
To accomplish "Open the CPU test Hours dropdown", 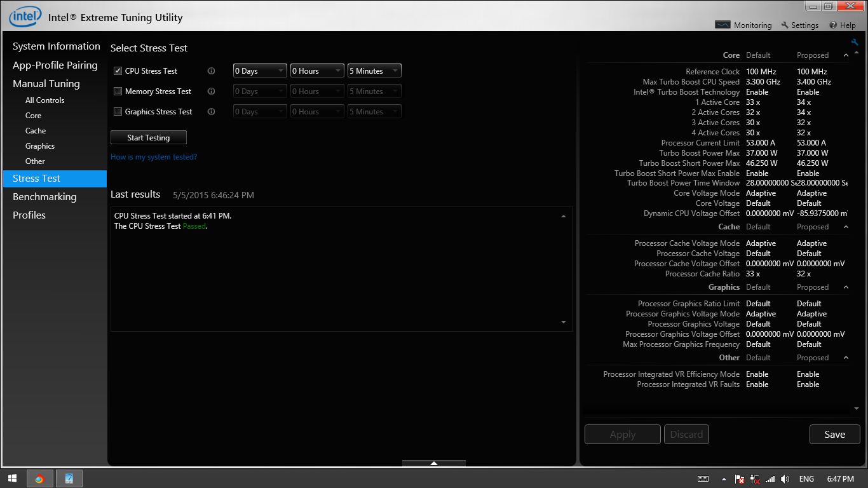I will coord(317,71).
